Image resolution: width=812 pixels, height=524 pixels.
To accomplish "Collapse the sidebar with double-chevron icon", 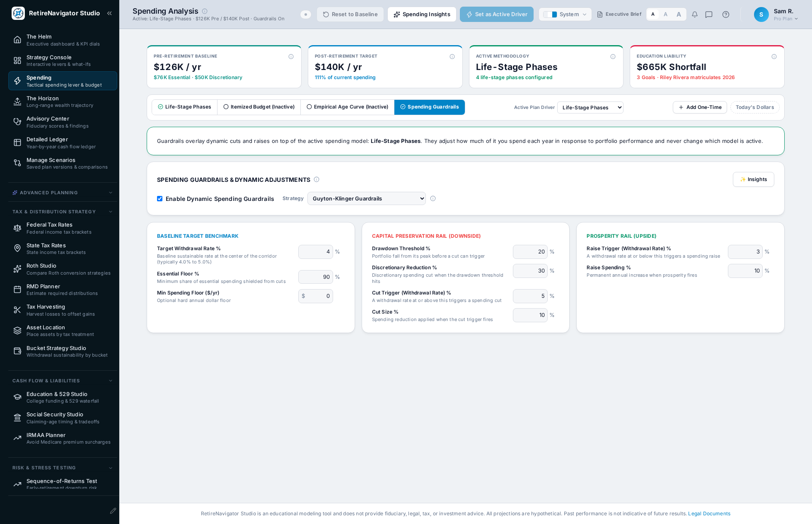I will 109,13.
